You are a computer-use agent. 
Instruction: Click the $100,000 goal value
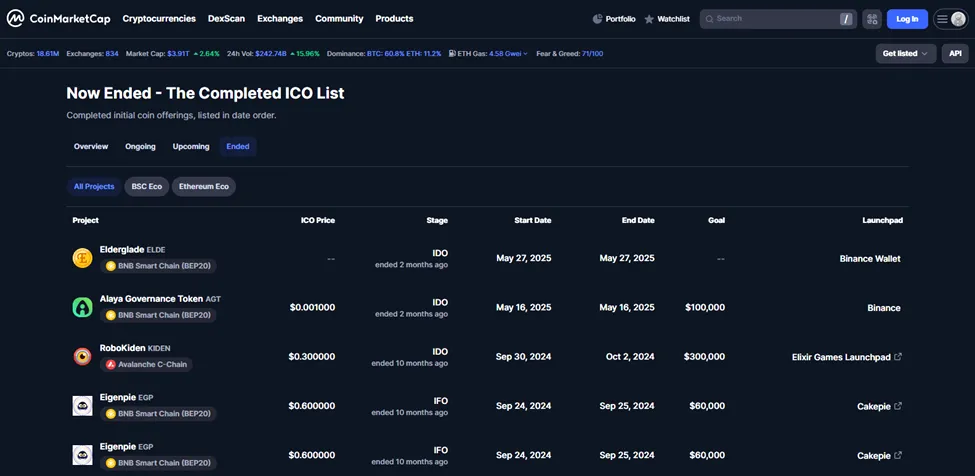(x=705, y=307)
